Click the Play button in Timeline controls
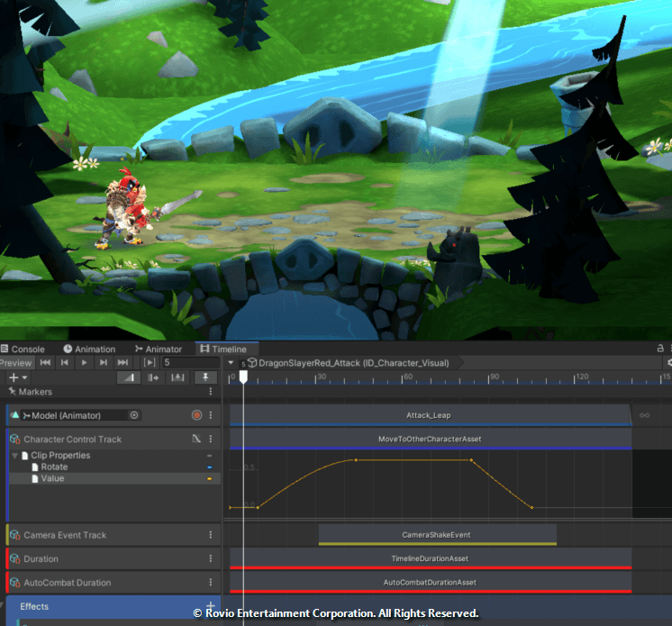 point(84,362)
